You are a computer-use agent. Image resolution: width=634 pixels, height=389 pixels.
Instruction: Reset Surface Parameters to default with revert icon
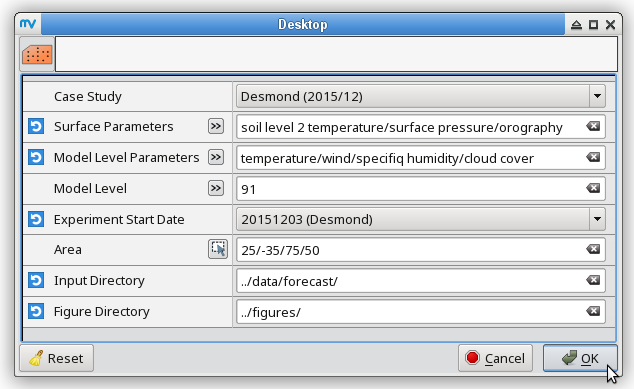point(36,126)
